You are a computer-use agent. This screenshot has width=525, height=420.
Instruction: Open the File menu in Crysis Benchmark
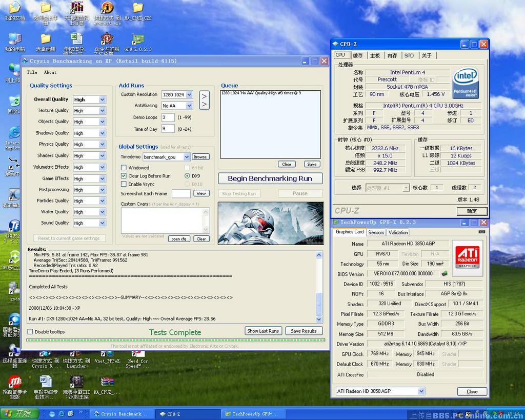[x=32, y=72]
